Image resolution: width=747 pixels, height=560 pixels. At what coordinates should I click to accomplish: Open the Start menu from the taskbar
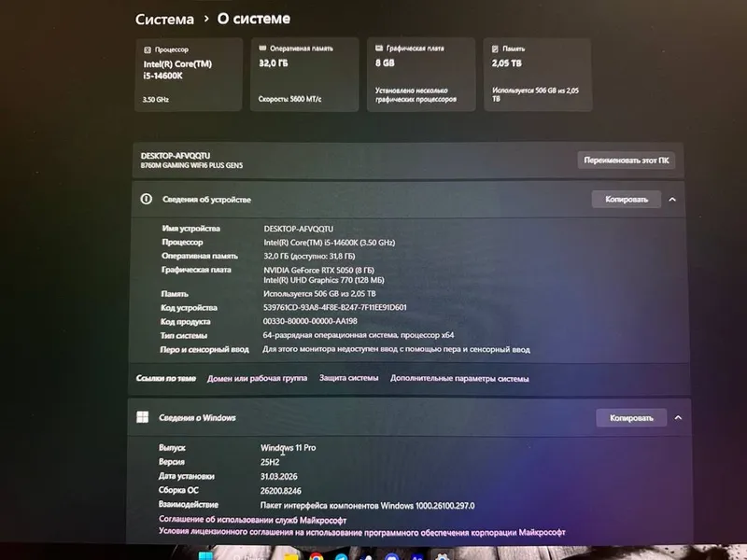pyautogui.click(x=205, y=556)
